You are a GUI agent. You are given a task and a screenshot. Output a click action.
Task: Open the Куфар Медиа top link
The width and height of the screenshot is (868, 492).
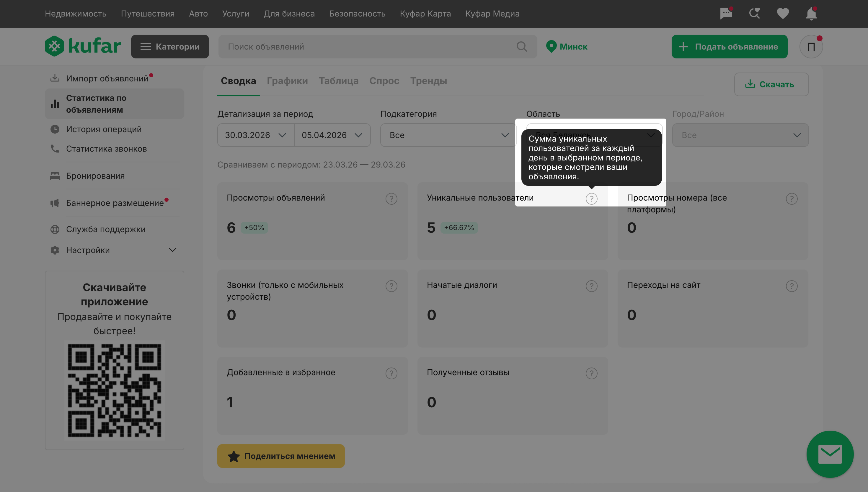coord(492,14)
